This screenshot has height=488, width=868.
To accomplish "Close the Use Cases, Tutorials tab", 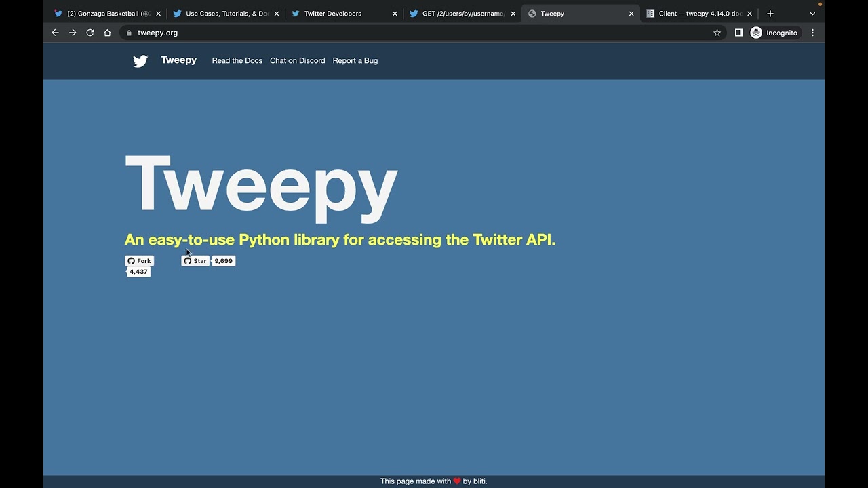I will click(x=276, y=14).
